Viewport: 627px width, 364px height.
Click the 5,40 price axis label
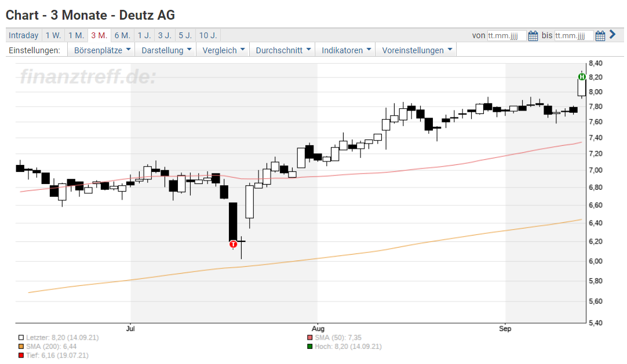pyautogui.click(x=595, y=322)
